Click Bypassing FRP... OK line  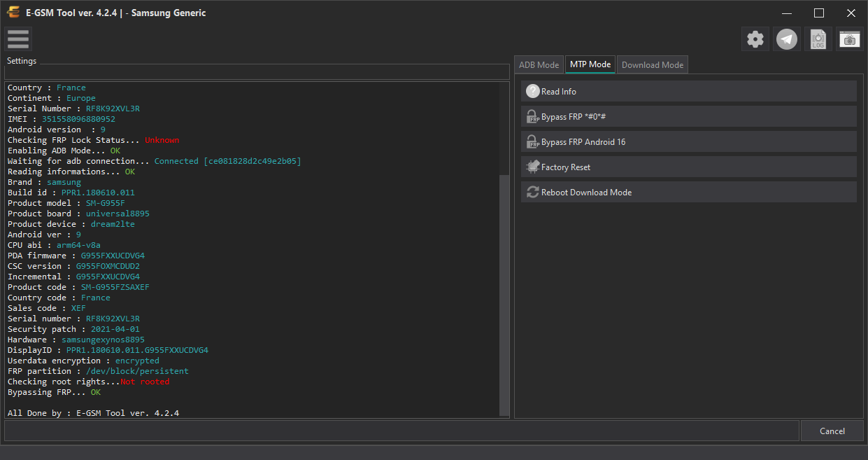point(54,392)
